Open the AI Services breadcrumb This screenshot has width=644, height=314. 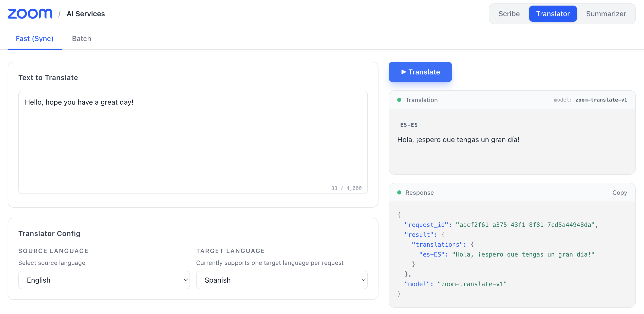[x=86, y=14]
